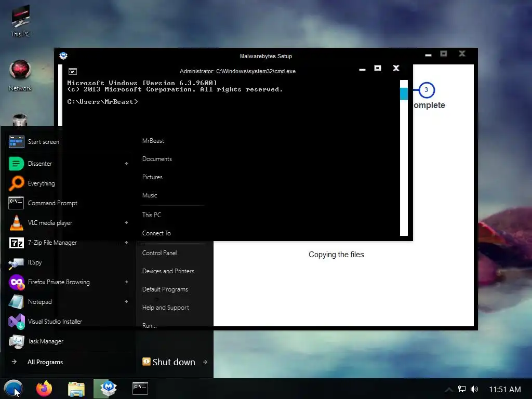Open Default Programs
This screenshot has height=399, width=532.
(165, 289)
